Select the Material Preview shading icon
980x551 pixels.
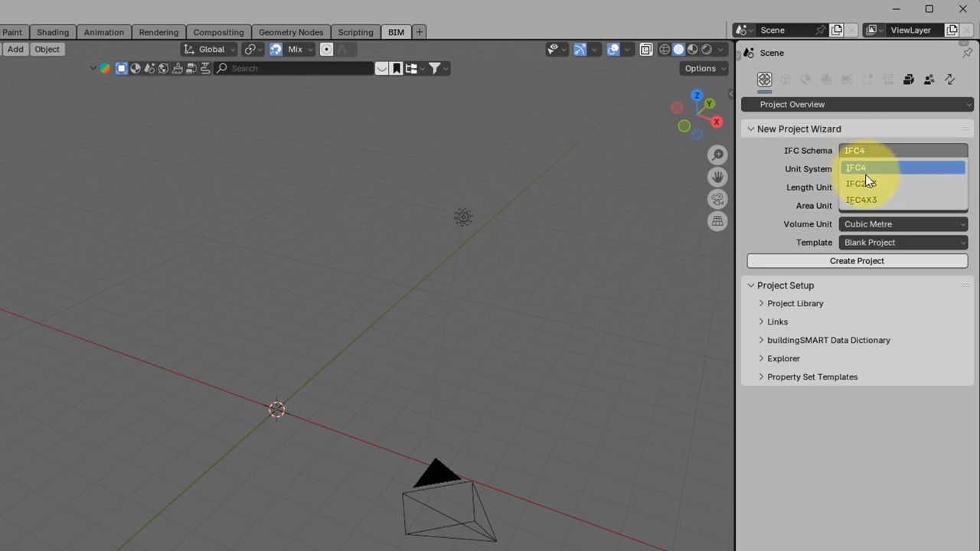pos(691,49)
